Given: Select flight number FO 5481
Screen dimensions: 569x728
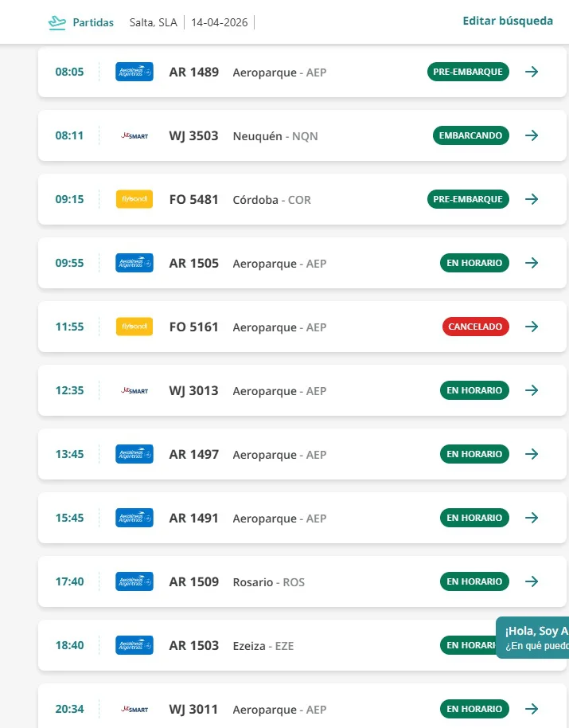Looking at the screenshot, I should pyautogui.click(x=194, y=199).
